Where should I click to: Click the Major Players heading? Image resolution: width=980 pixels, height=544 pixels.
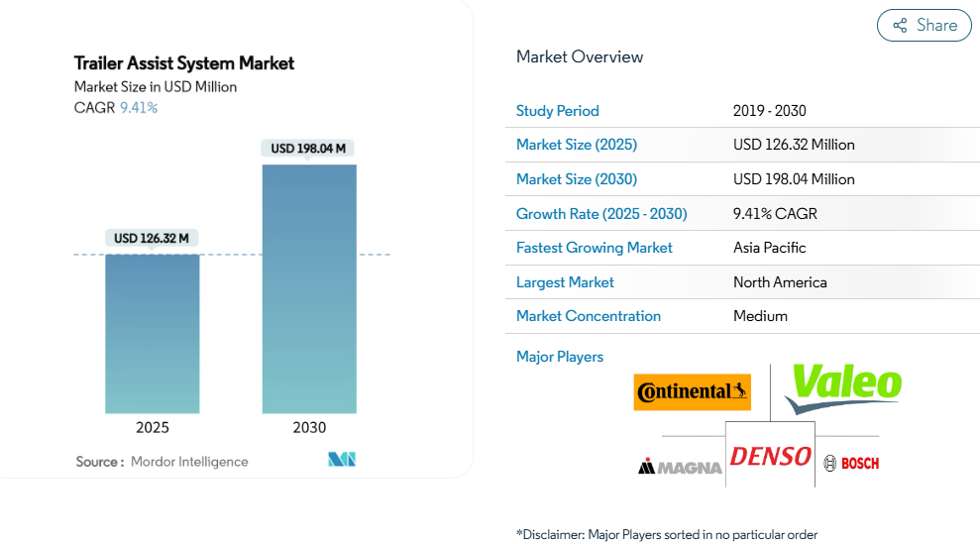[560, 357]
